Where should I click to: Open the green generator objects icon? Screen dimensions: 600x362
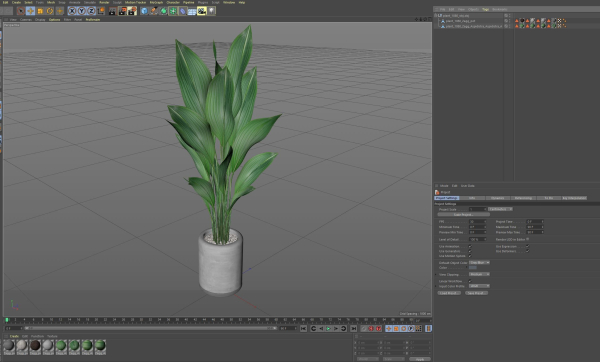(163, 11)
